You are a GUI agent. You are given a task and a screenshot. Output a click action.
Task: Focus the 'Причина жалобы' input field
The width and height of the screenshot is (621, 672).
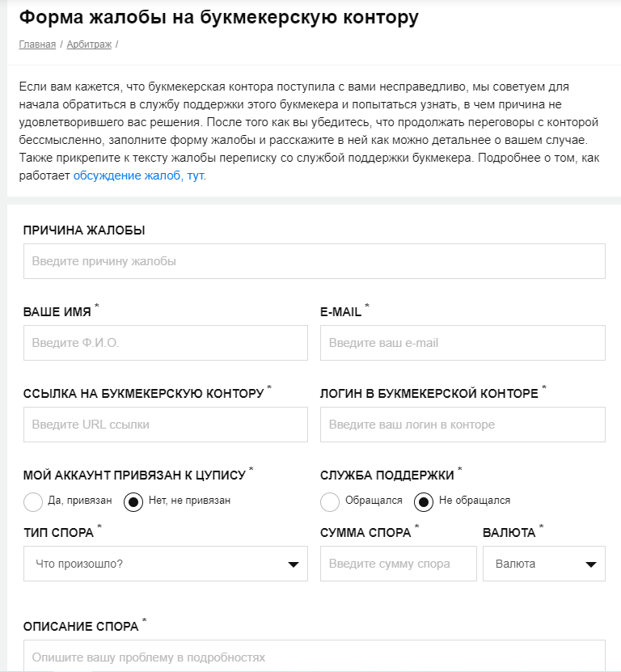tap(315, 261)
